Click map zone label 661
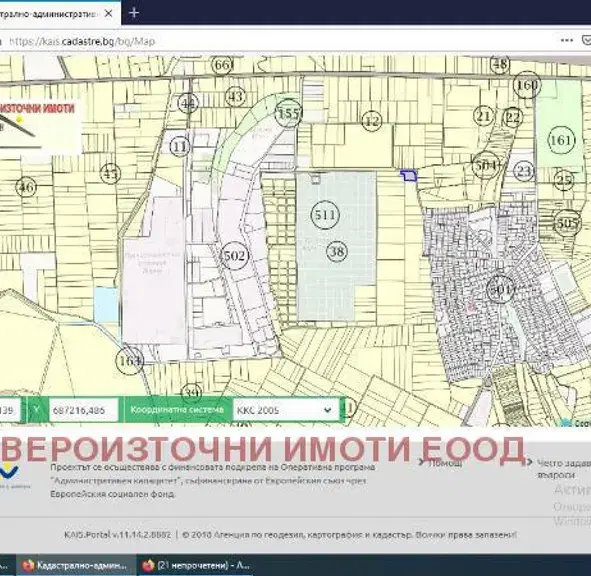The width and height of the screenshot is (591, 576). click(222, 65)
